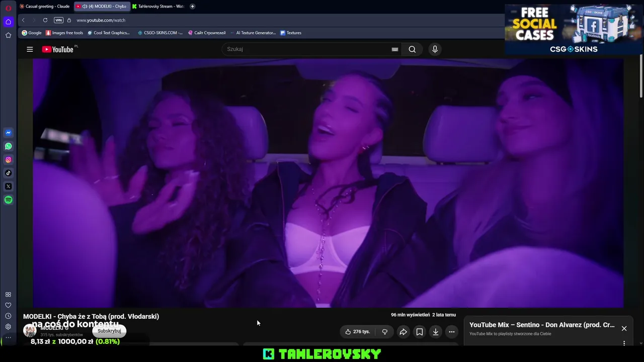Click the YouTube search magnifier button

412,49
